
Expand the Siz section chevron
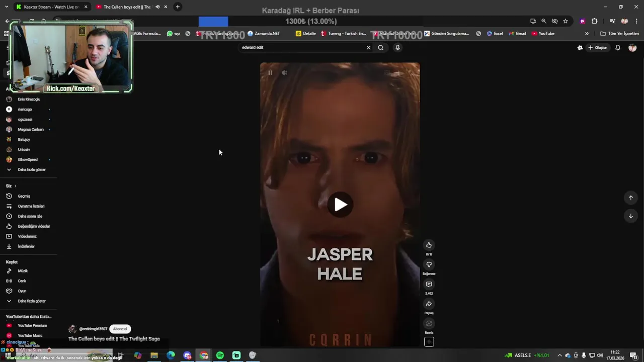pyautogui.click(x=15, y=186)
